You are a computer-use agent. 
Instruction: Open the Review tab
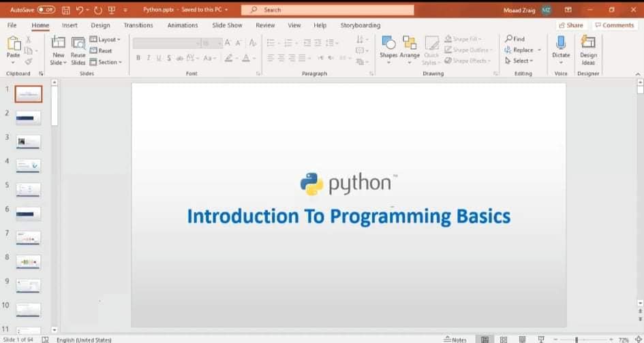[x=265, y=25]
